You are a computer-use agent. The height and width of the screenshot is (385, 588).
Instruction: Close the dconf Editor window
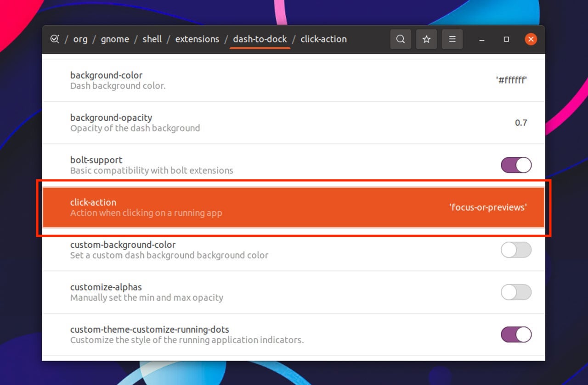(x=531, y=39)
